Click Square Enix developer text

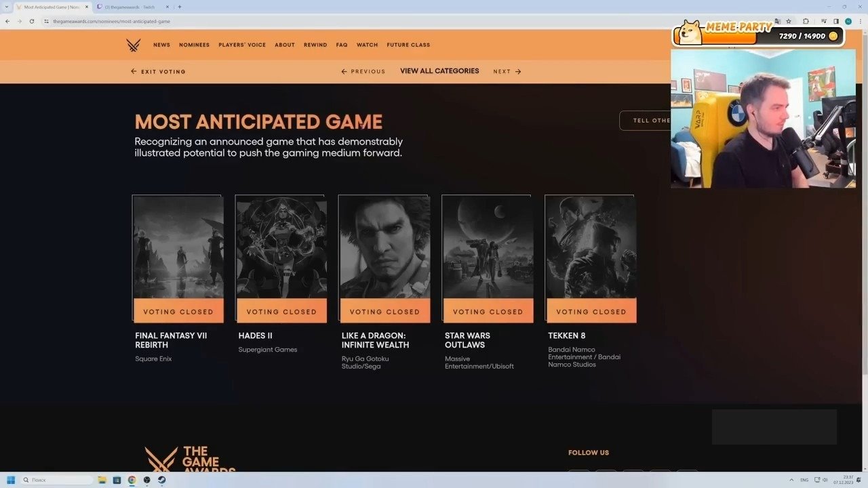point(153,359)
